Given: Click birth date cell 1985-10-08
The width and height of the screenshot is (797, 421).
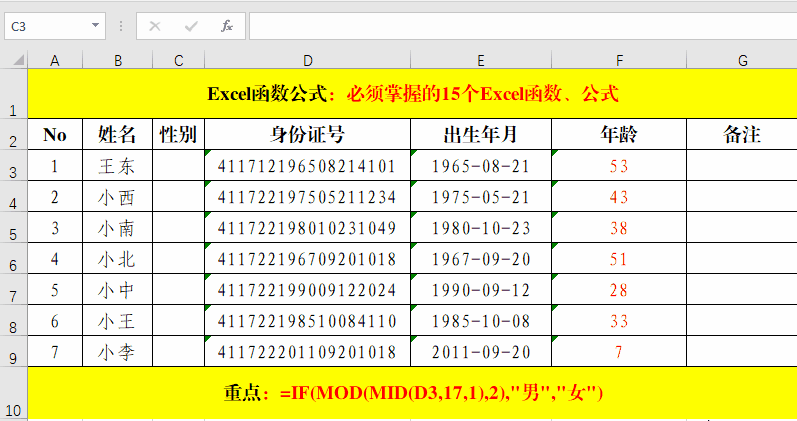Looking at the screenshot, I should (x=481, y=320).
